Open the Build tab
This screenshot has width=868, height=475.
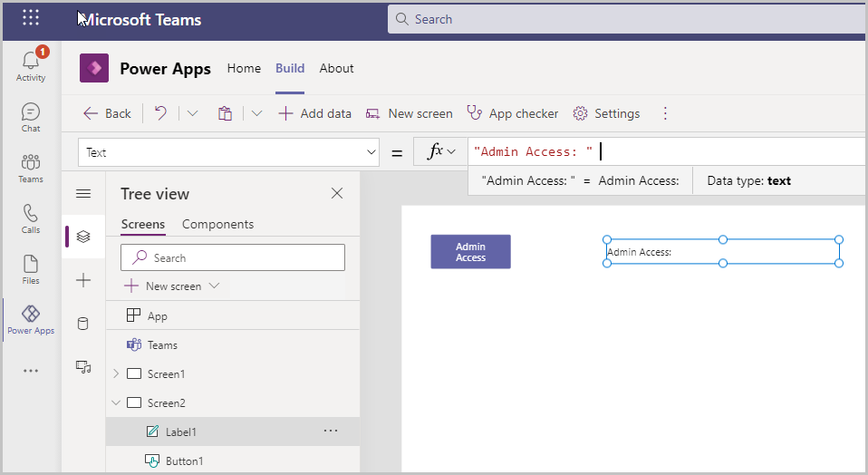coord(290,68)
